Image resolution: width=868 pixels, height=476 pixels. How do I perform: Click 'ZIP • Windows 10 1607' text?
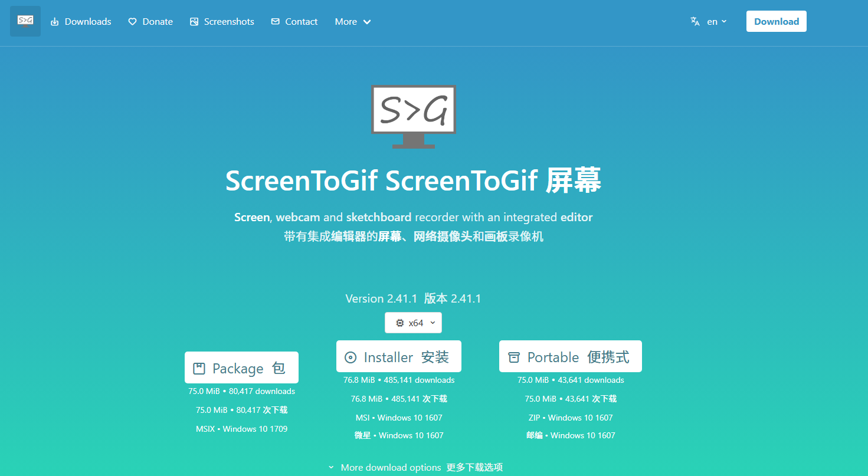click(571, 418)
